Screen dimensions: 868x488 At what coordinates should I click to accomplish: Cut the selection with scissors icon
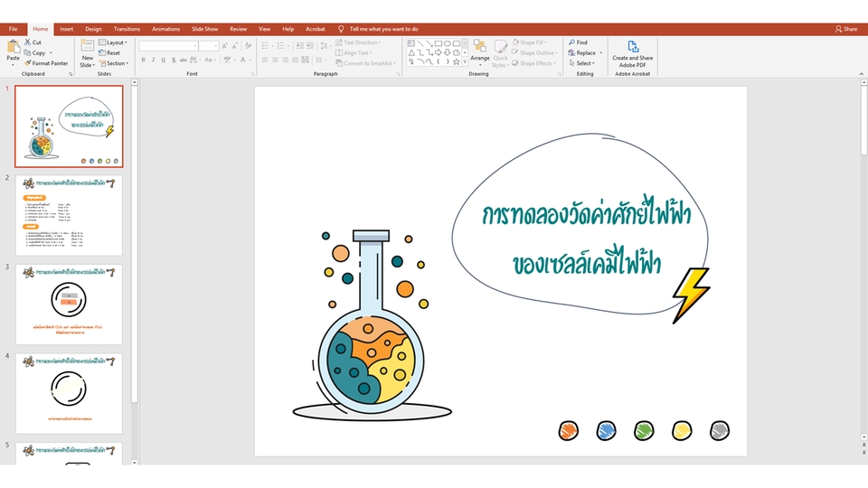coord(33,42)
